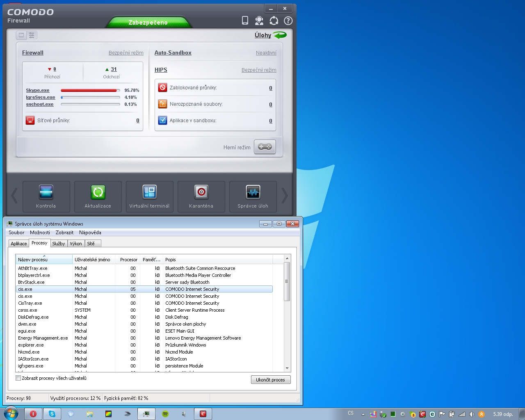This screenshot has height=420, width=525.
Task: Open the live support agent icon
Action: pyautogui.click(x=259, y=21)
